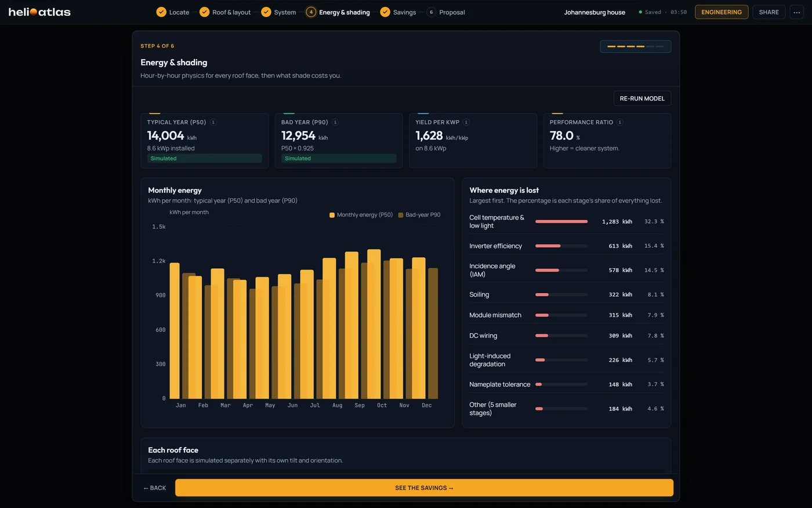Screen dimensions: 812x508
Task: Show info for Performance Ratio
Action: pyautogui.click(x=620, y=123)
